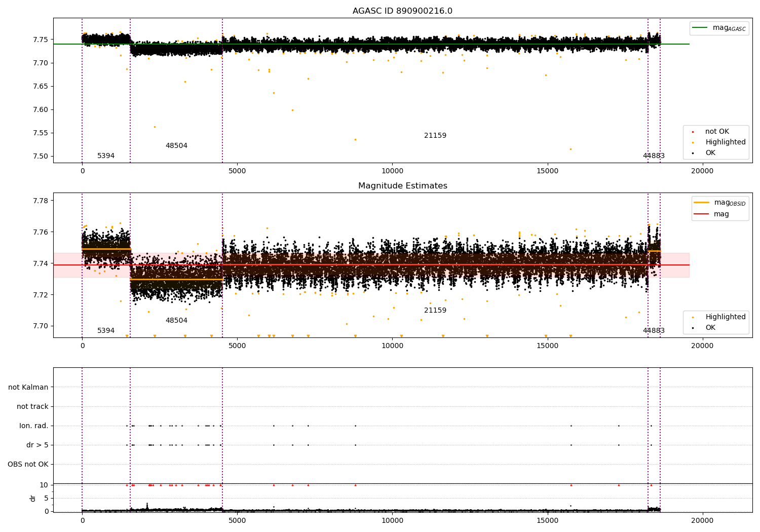760x532 pixels.
Task: Click the "dr > 5" flag row label
Action: tap(37, 445)
